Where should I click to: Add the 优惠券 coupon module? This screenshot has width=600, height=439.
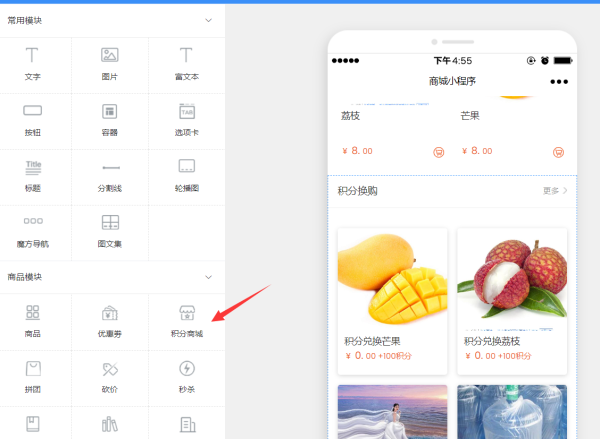tap(110, 321)
